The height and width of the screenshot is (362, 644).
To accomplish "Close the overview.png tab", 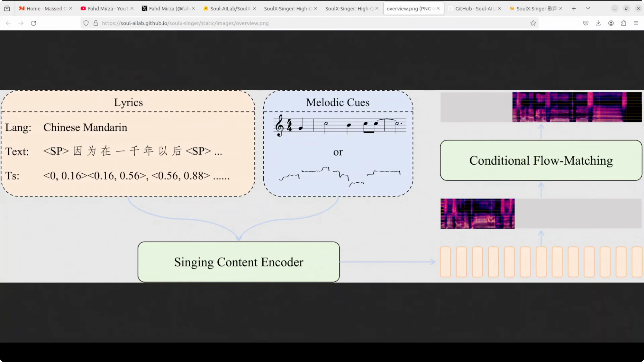I will (x=438, y=9).
